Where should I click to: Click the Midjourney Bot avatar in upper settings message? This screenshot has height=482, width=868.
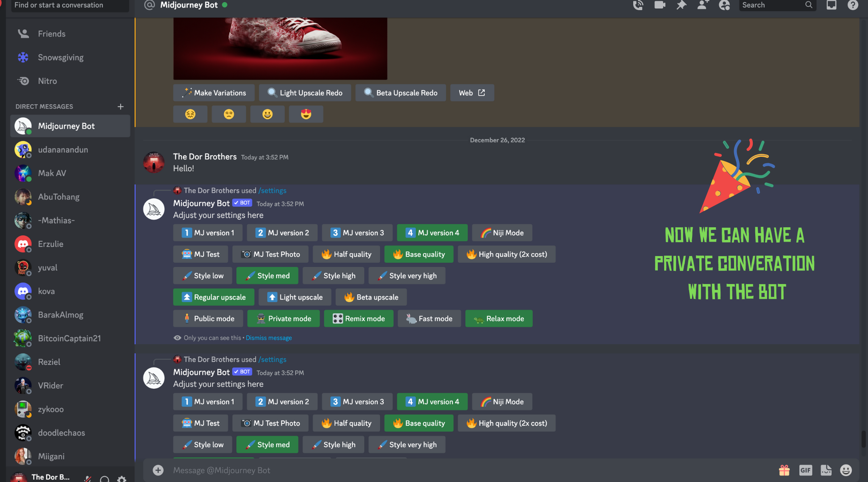tap(154, 209)
